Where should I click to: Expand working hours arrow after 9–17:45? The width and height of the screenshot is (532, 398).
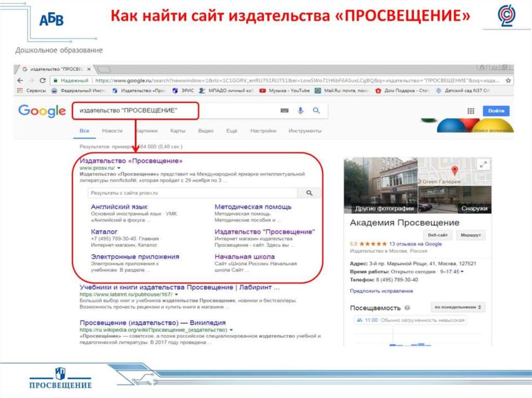coord(462,271)
